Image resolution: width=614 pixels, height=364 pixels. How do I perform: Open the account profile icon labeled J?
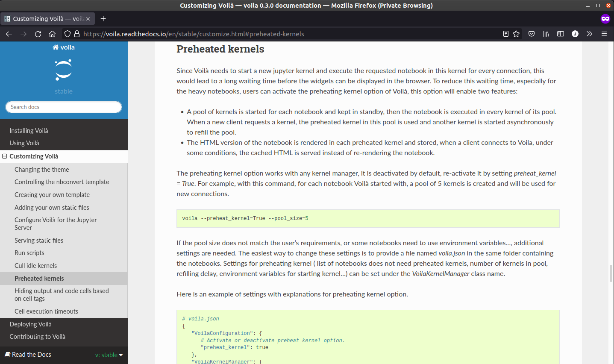pos(575,34)
